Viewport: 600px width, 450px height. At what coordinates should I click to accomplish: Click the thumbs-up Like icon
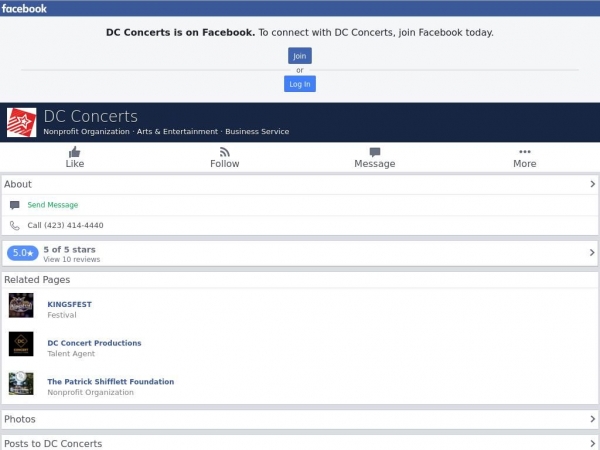(75, 152)
